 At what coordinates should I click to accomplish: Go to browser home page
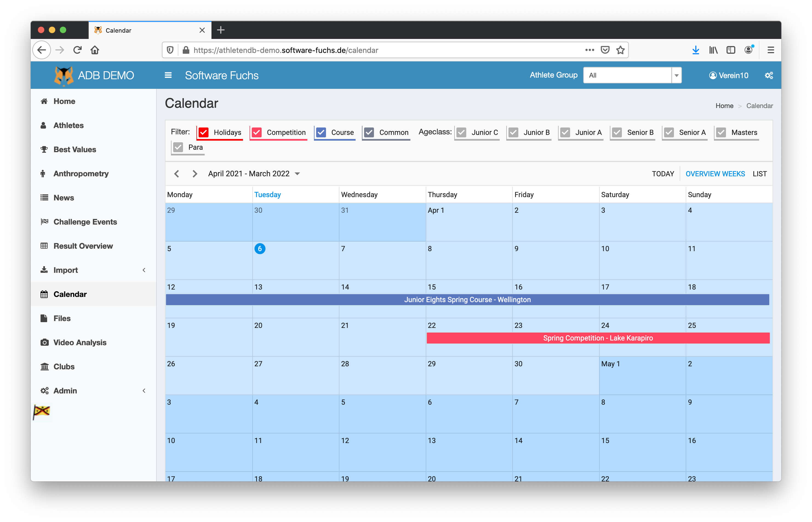click(x=95, y=50)
